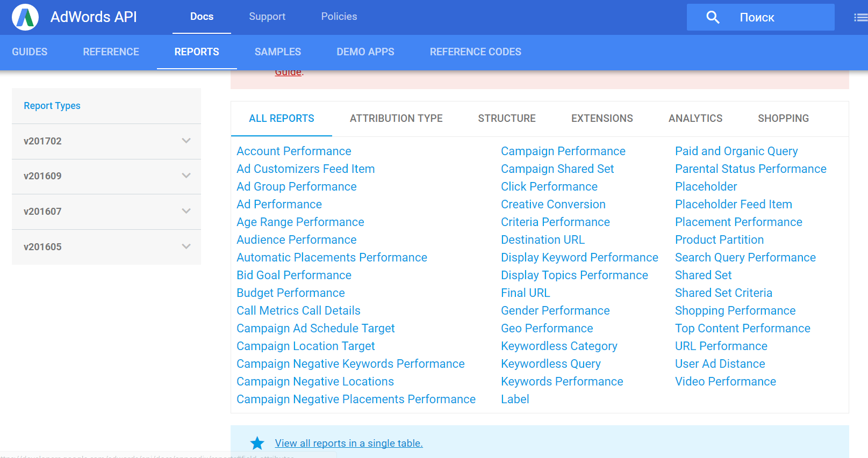Click the AdWords logo icon

pos(25,17)
